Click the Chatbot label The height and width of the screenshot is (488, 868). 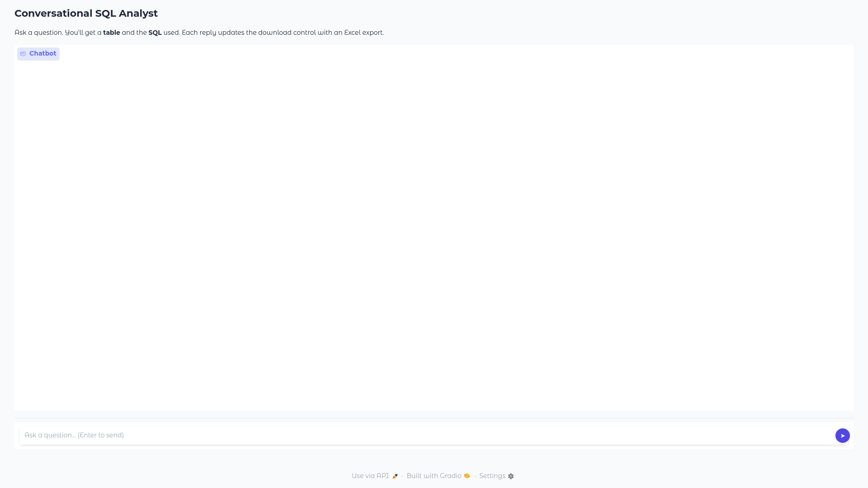pos(38,54)
